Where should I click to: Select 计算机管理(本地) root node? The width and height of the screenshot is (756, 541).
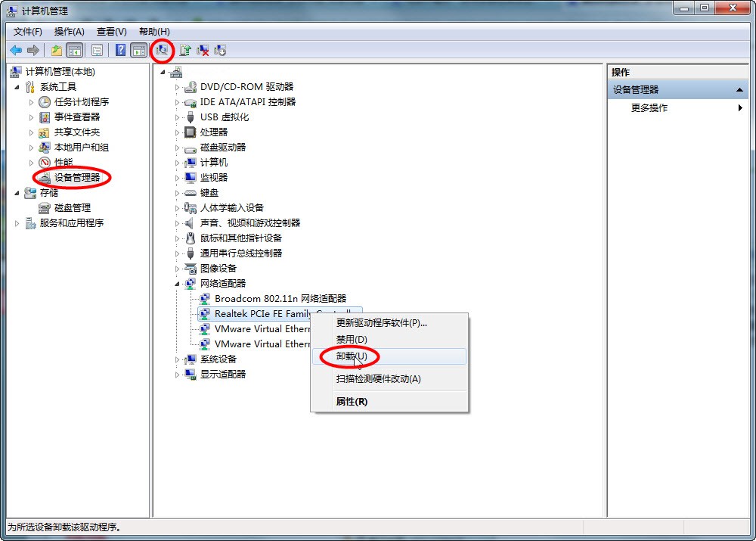[60, 72]
